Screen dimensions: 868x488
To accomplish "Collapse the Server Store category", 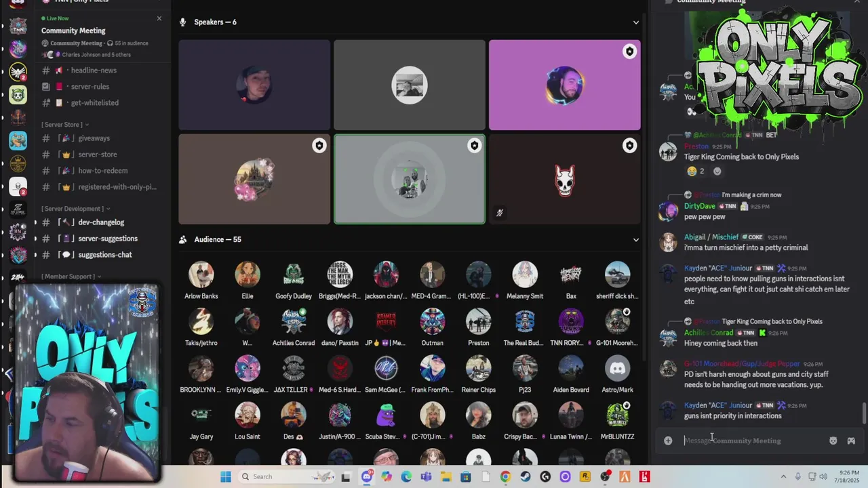I will click(65, 125).
